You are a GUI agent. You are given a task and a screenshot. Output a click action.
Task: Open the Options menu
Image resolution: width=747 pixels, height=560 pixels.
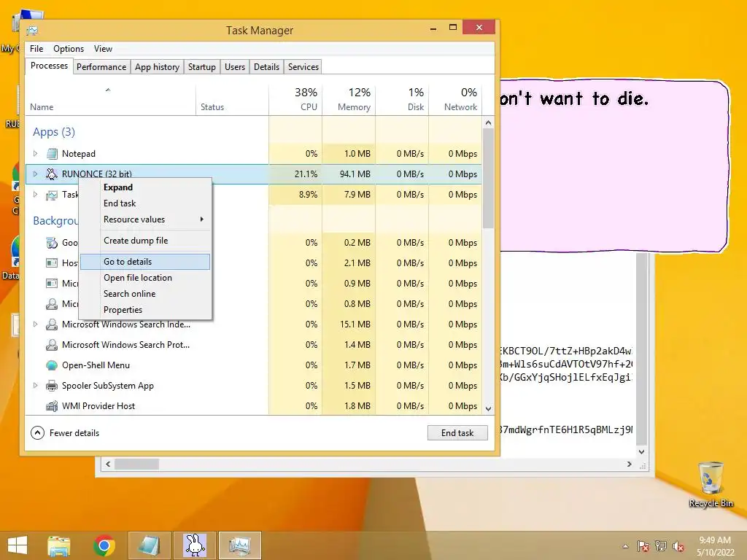[x=69, y=49]
